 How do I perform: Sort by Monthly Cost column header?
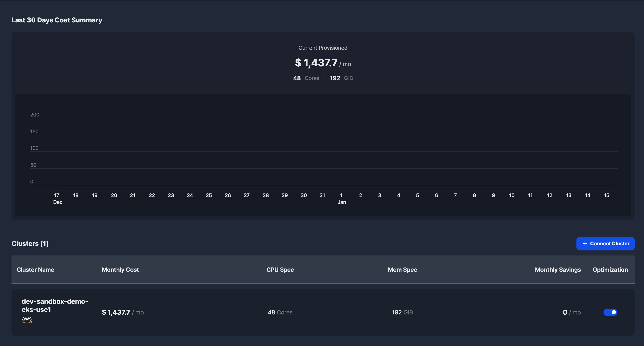pos(120,270)
